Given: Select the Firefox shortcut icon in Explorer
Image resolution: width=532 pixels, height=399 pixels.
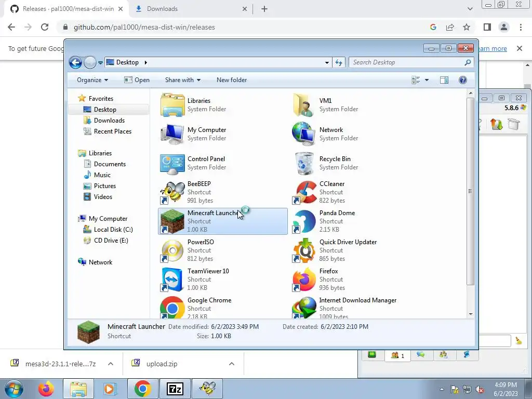Looking at the screenshot, I should coord(304,280).
